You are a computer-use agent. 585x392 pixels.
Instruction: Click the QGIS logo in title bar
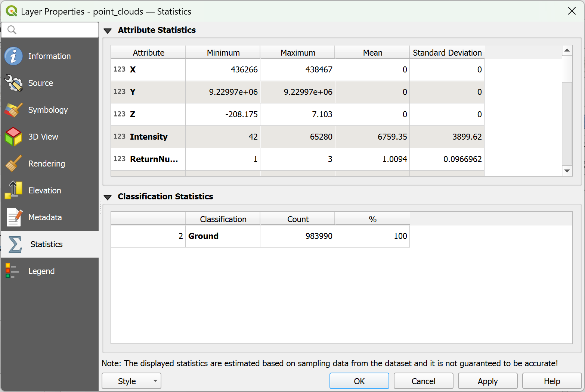tap(12, 11)
